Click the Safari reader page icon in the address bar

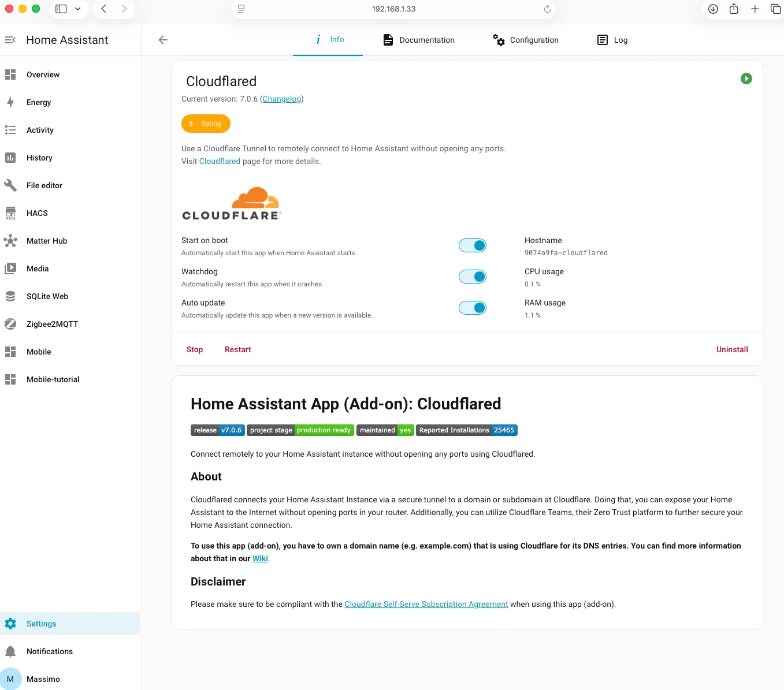[241, 9]
